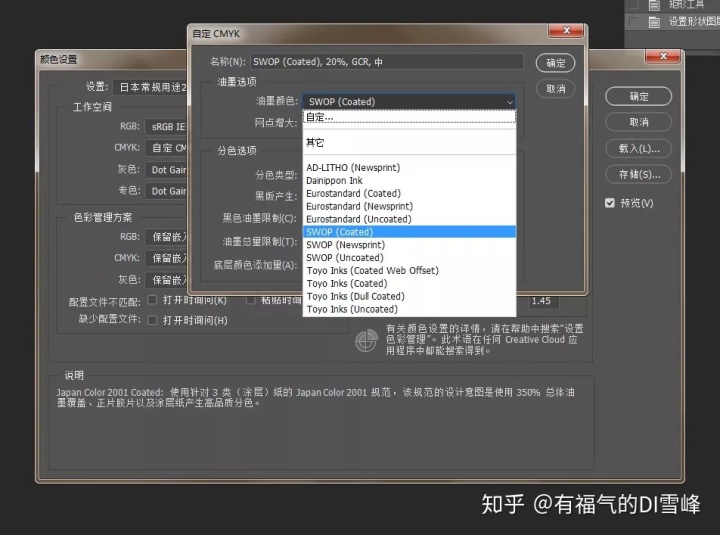Cancel the 自定 CMYK dialog
The image size is (720, 535).
(555, 89)
